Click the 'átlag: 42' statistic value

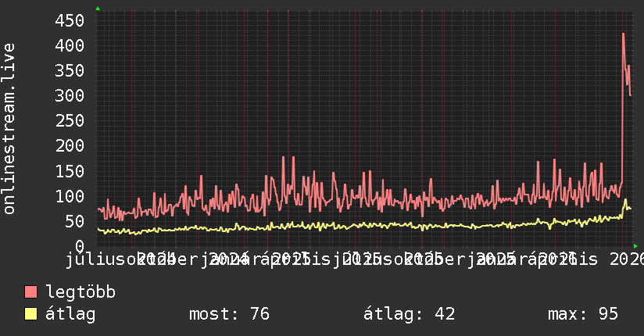click(x=409, y=314)
